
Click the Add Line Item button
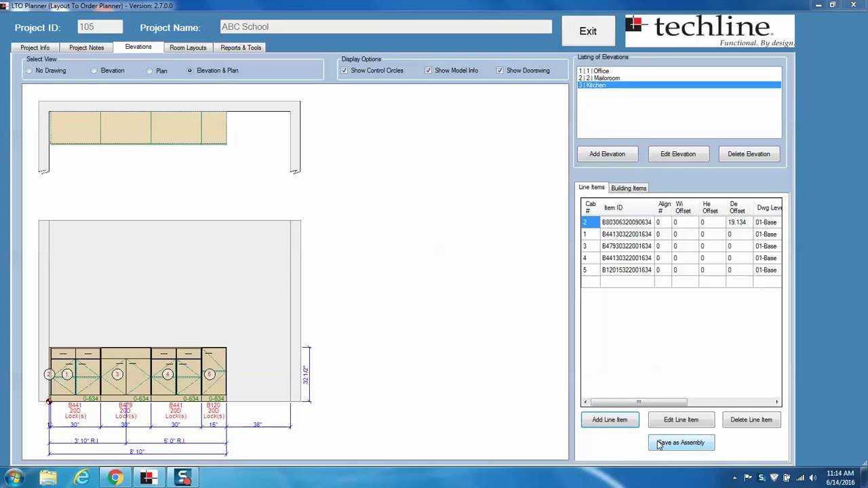[x=610, y=420]
